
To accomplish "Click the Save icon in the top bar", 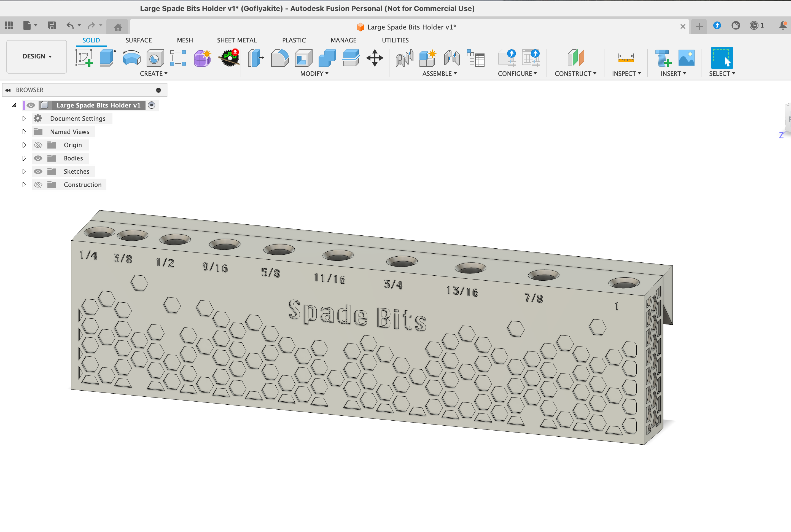I will [x=52, y=25].
